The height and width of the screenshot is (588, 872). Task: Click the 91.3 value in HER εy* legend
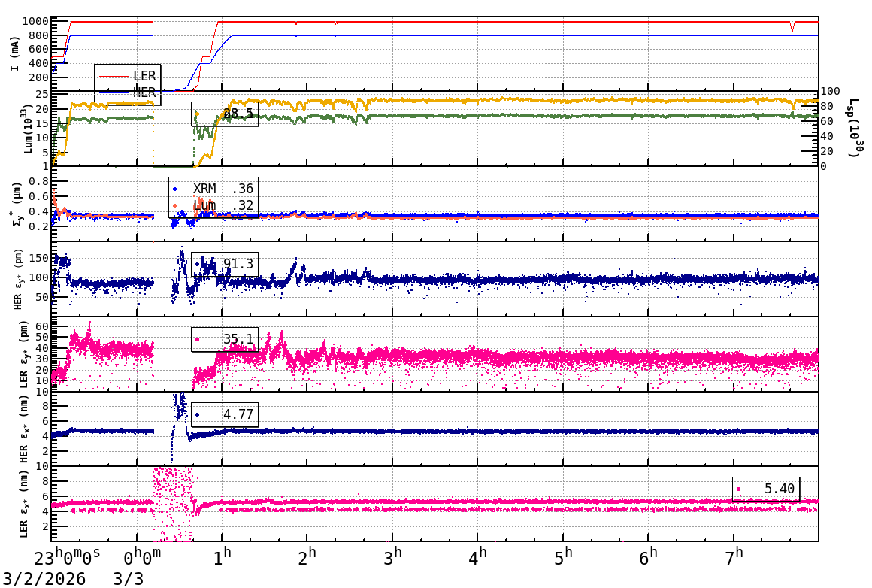[238, 264]
